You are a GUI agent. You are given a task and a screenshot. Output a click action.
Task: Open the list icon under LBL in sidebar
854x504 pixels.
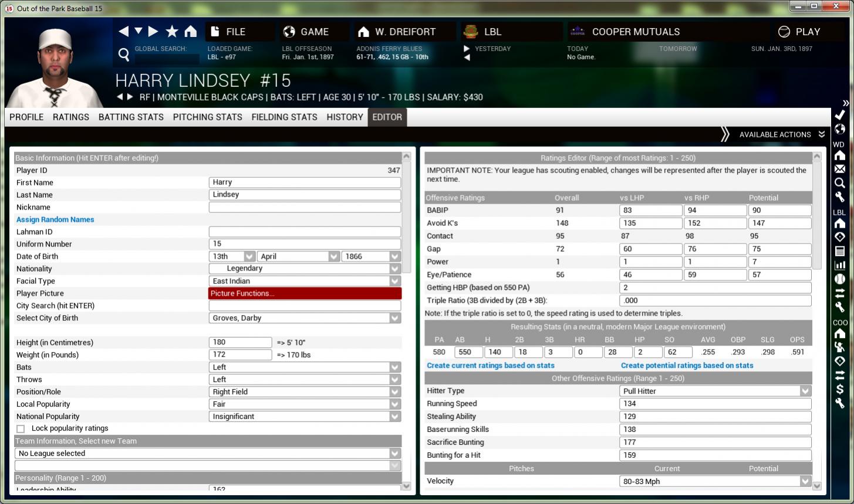pos(840,251)
